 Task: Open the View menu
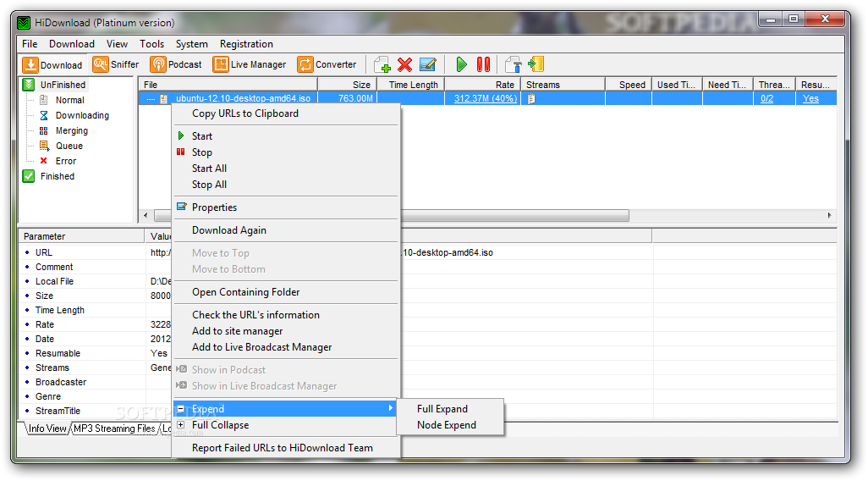pyautogui.click(x=117, y=44)
